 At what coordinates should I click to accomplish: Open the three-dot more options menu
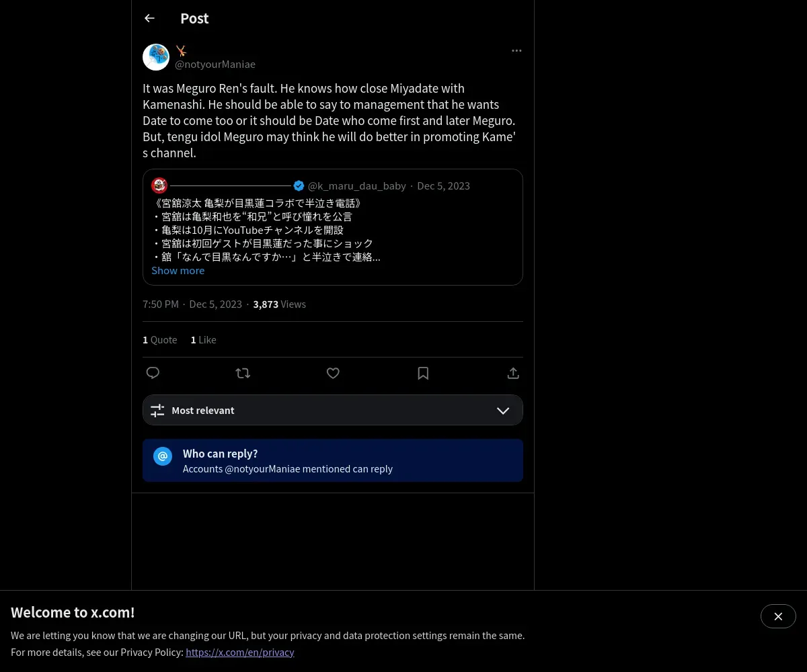516,50
